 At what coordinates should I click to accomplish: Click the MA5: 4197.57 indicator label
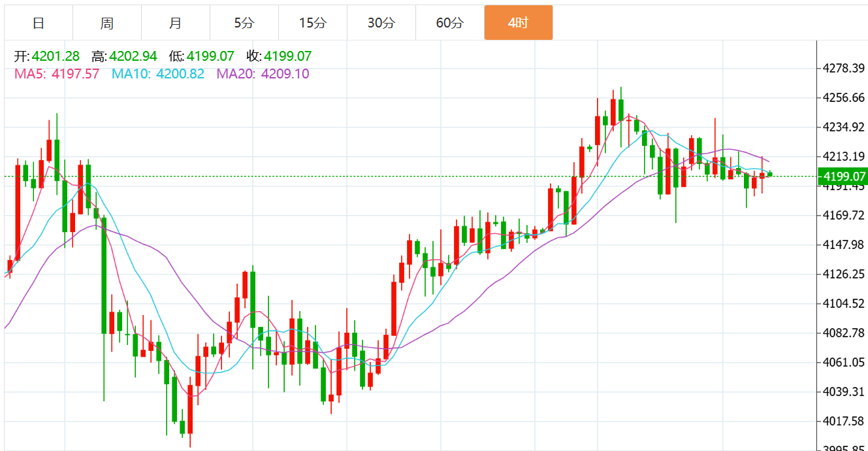[x=57, y=74]
